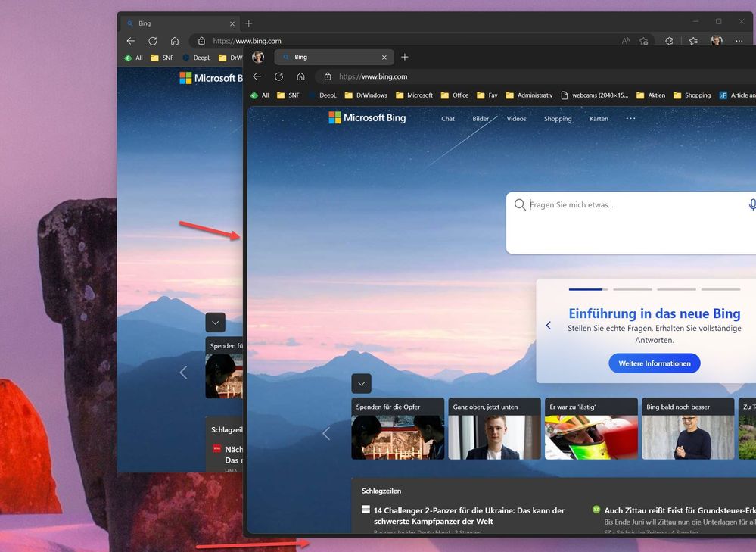Open '14 Challenger 2-Panzer' headline
756x552 pixels.
(468, 516)
